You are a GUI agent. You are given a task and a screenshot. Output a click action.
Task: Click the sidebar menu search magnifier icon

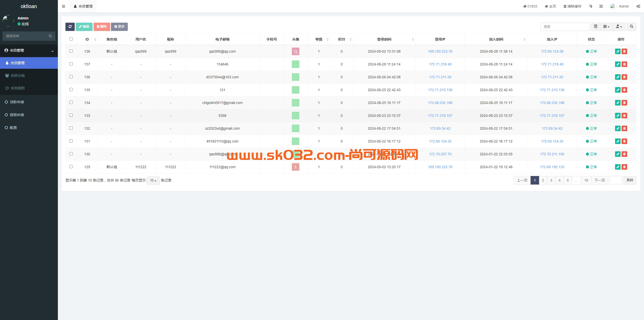50,36
